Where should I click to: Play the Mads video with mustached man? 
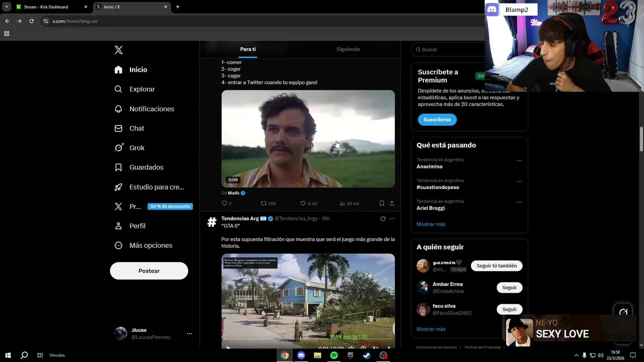click(308, 139)
